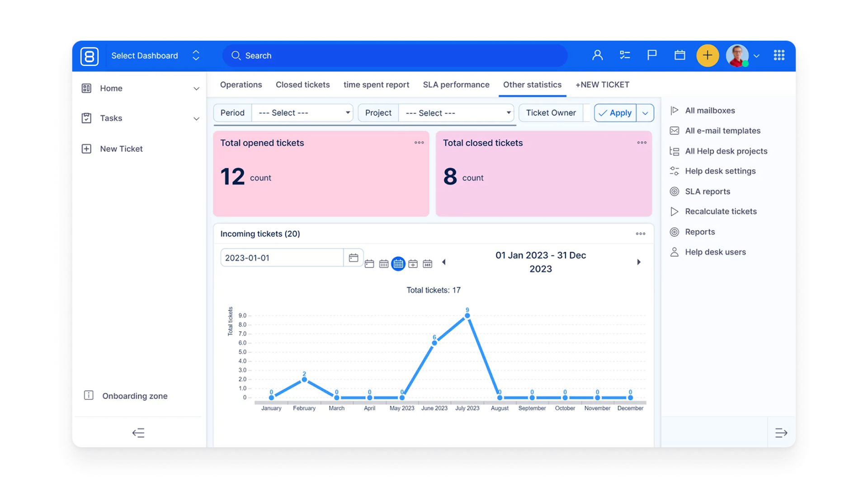Click date picker calendar icon beside 2023-01-01

coord(354,258)
